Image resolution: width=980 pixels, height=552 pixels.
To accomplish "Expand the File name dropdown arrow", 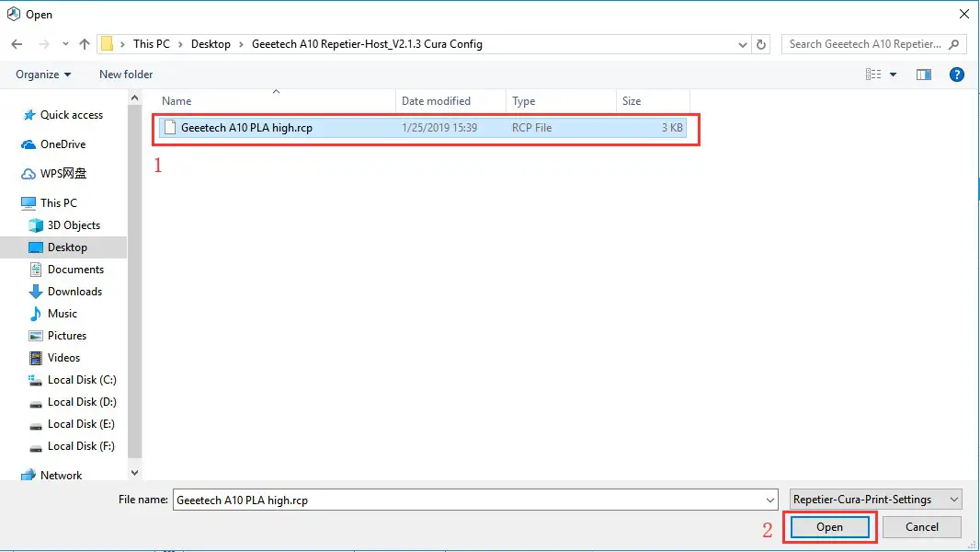I will [x=770, y=500].
